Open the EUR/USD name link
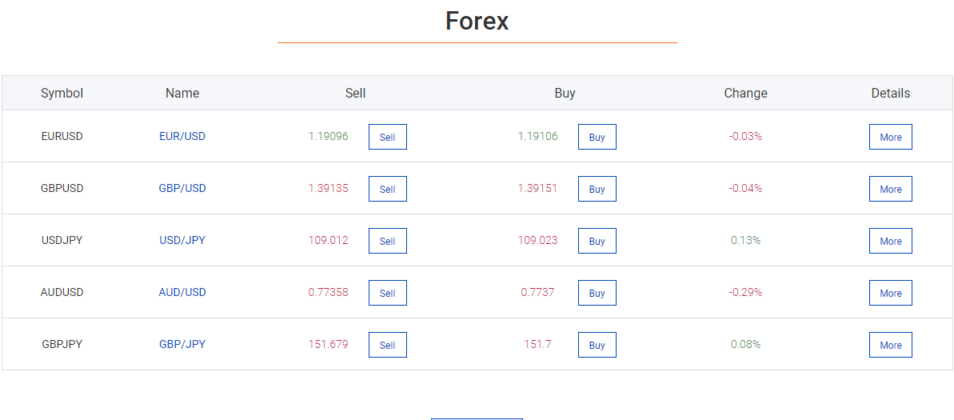This screenshot has width=954, height=420. click(183, 136)
